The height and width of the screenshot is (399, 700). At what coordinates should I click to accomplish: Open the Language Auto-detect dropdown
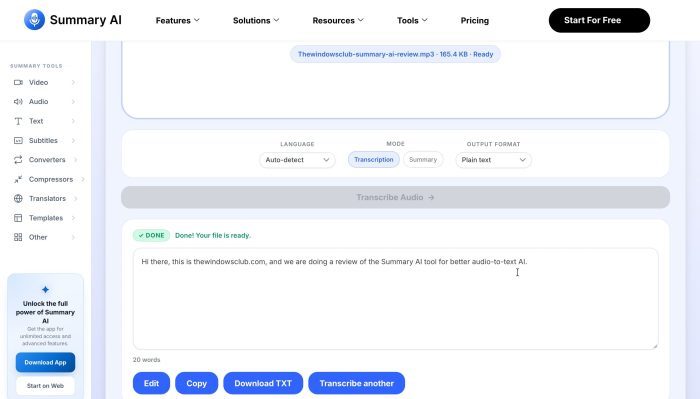click(x=297, y=160)
